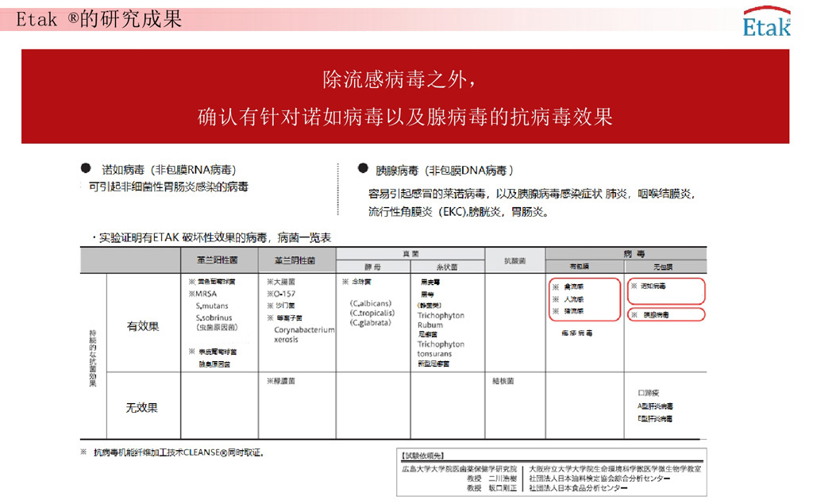This screenshot has height=504, width=813.
Task: Select the banner line '除流感病毒之外,'
Action: coord(399,80)
